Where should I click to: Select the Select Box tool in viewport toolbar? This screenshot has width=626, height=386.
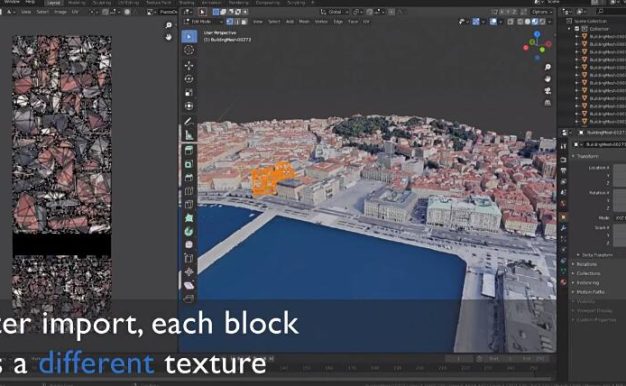click(189, 36)
